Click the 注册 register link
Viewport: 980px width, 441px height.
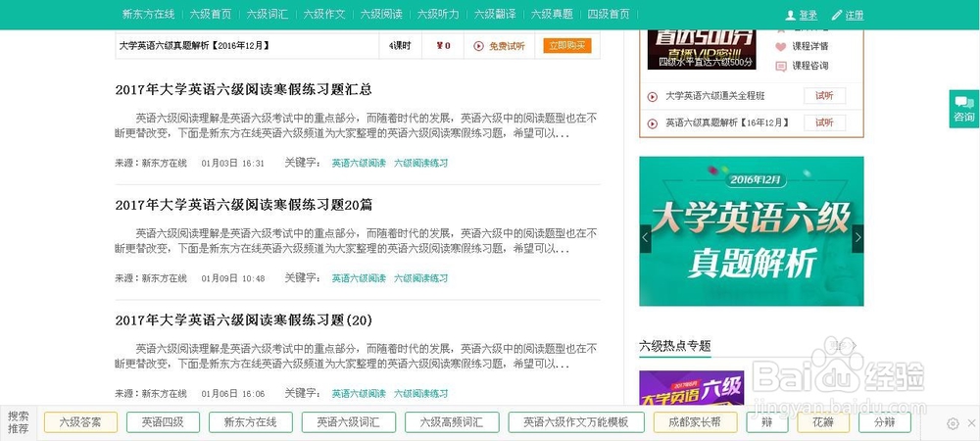855,15
